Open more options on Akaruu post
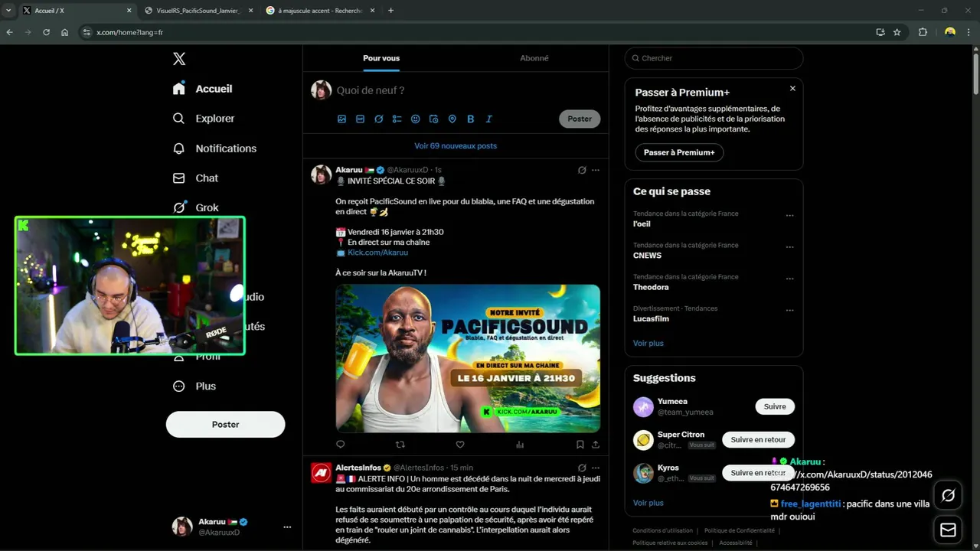The height and width of the screenshot is (551, 980). pos(596,170)
